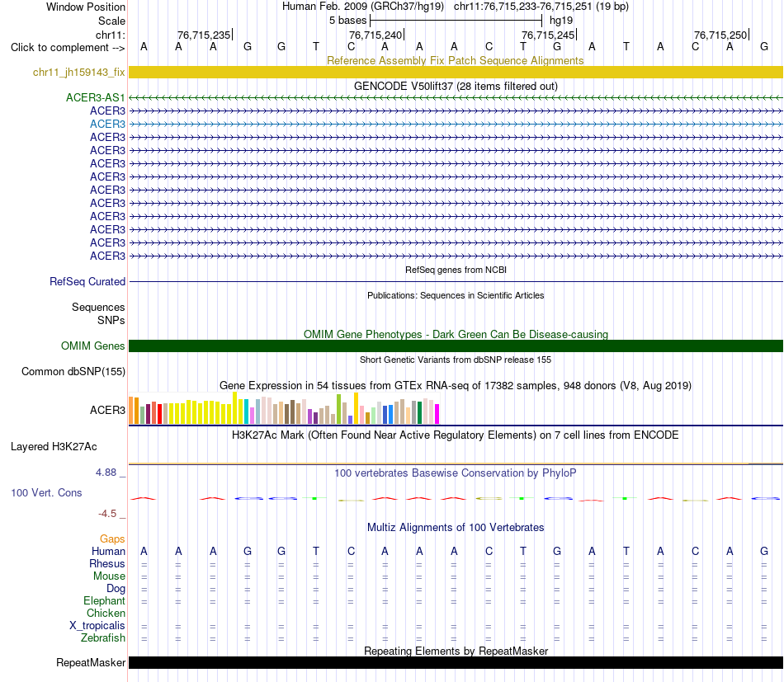Click position marker 76,715,250

coord(720,35)
